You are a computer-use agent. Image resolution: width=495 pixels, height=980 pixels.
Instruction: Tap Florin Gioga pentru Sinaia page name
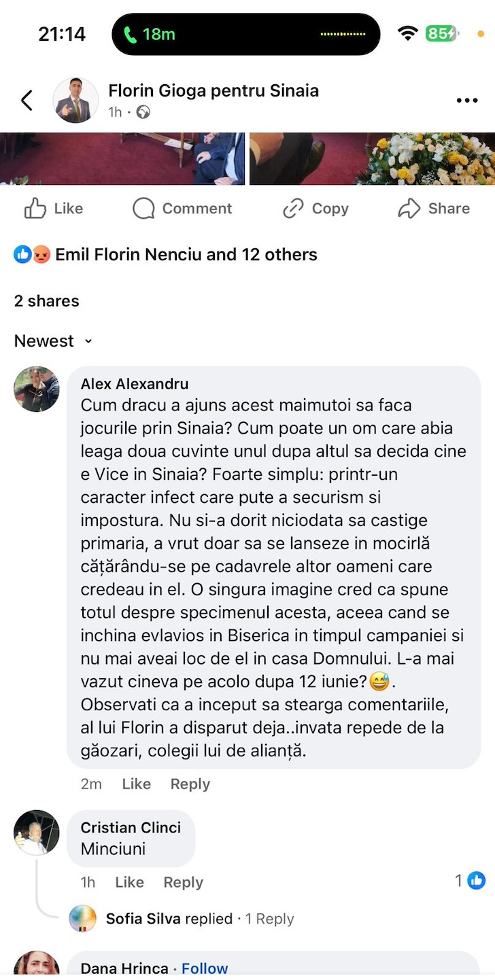(x=214, y=90)
